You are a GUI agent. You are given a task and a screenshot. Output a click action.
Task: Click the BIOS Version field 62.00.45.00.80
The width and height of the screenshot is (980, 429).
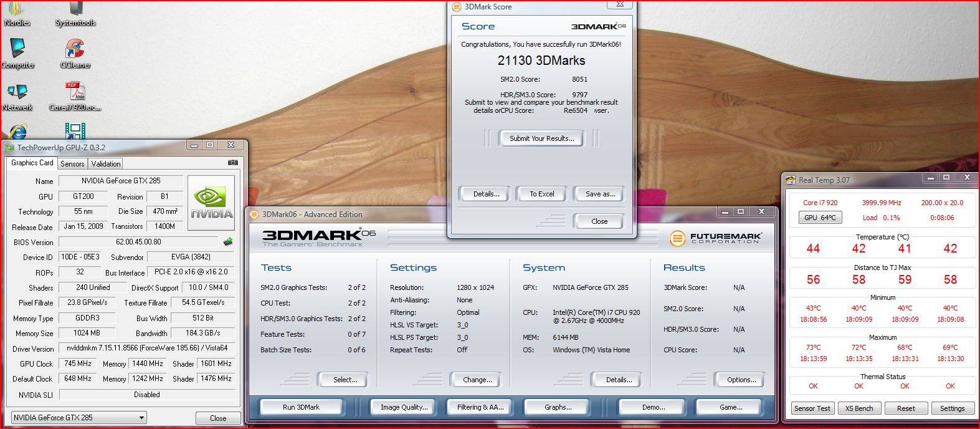pyautogui.click(x=138, y=242)
